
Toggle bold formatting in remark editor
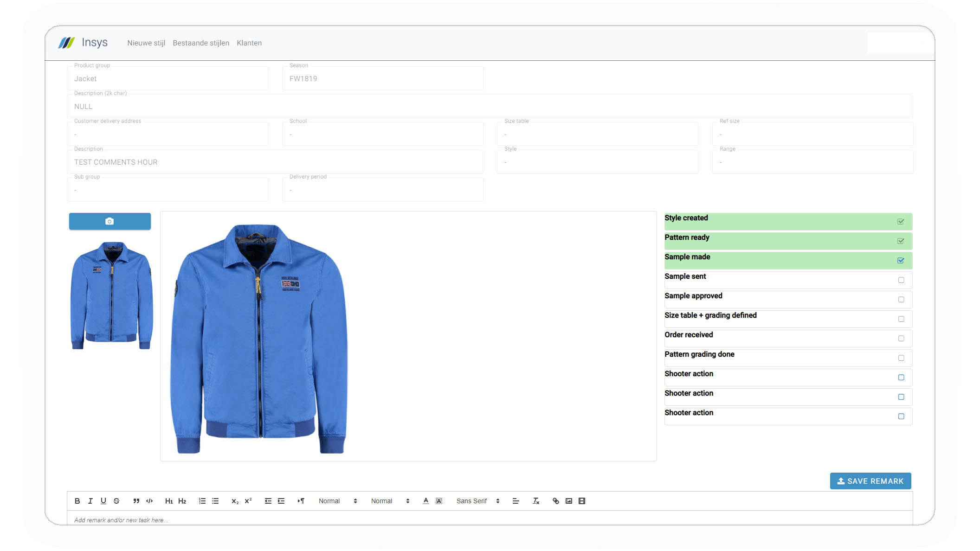[x=77, y=501]
